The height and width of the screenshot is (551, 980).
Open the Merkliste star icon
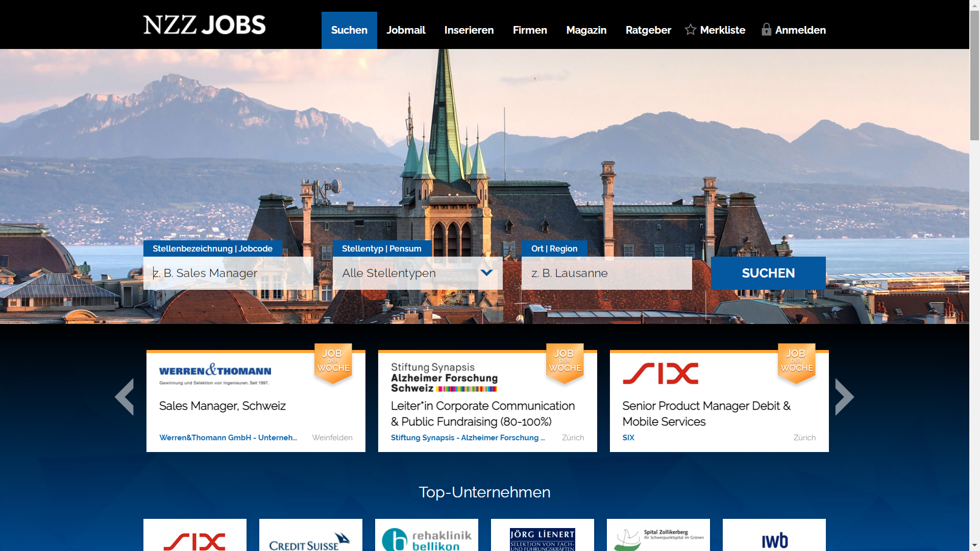pos(691,30)
